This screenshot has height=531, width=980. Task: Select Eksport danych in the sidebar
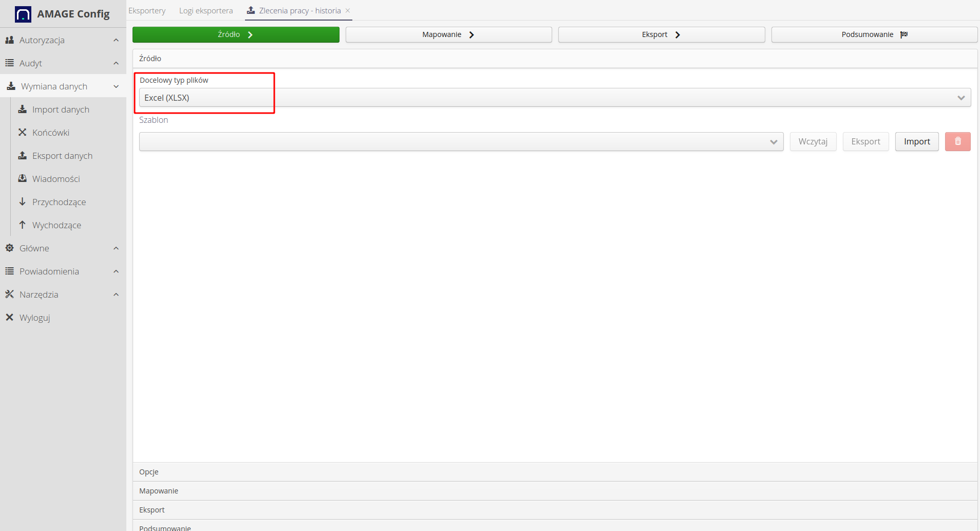pyautogui.click(x=62, y=156)
